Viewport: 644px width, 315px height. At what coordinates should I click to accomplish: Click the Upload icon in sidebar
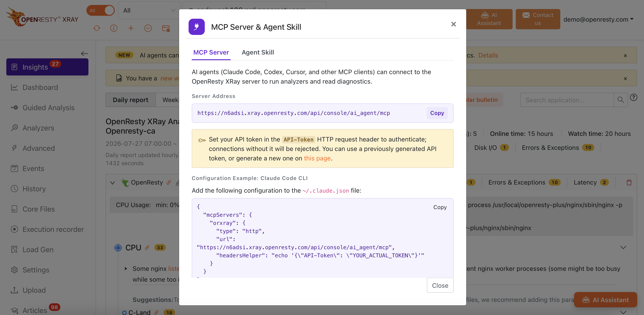[x=14, y=290]
